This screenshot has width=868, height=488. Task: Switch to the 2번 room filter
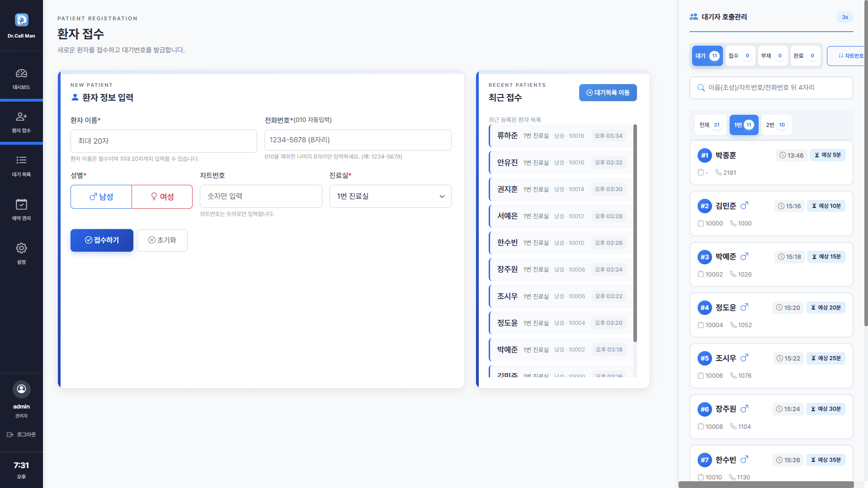point(775,125)
